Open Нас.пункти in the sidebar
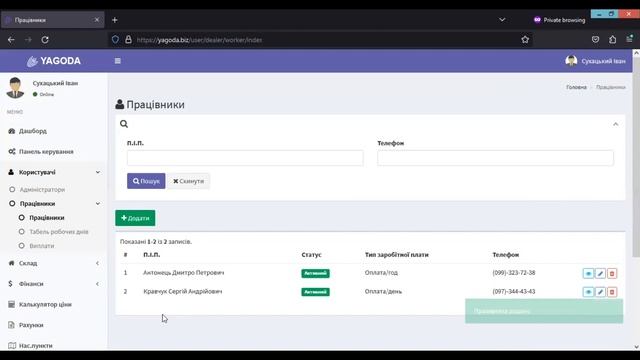 tap(36, 345)
